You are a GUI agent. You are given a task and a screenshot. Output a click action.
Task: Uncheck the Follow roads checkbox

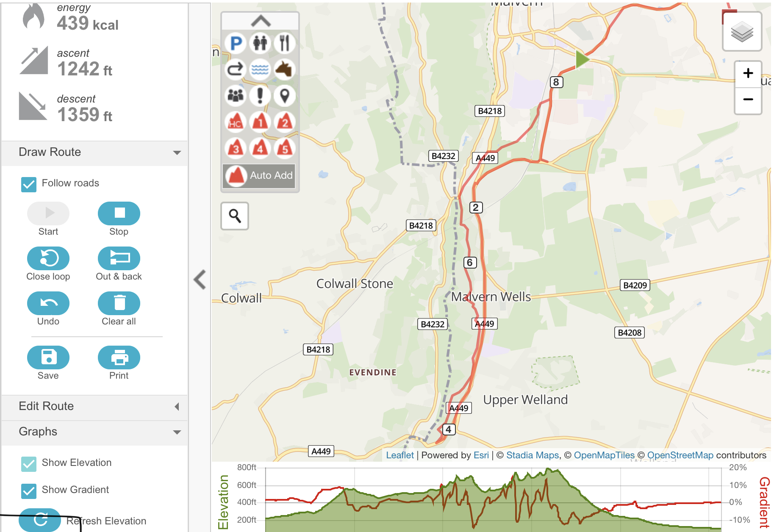pyautogui.click(x=29, y=184)
